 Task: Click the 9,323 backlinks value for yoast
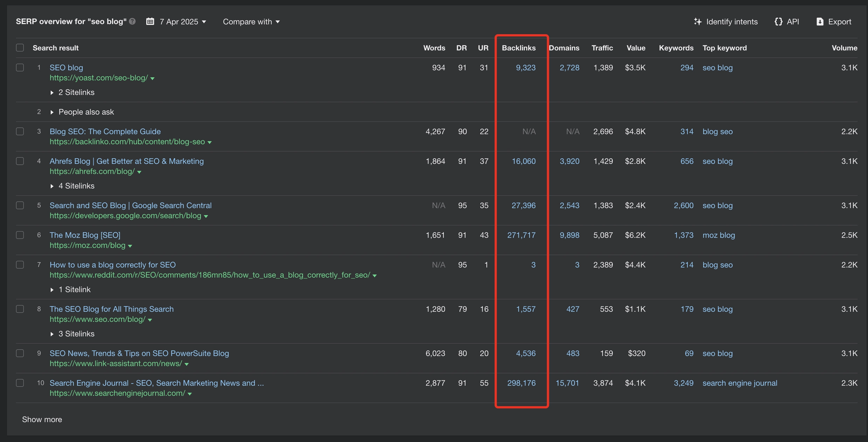point(525,68)
